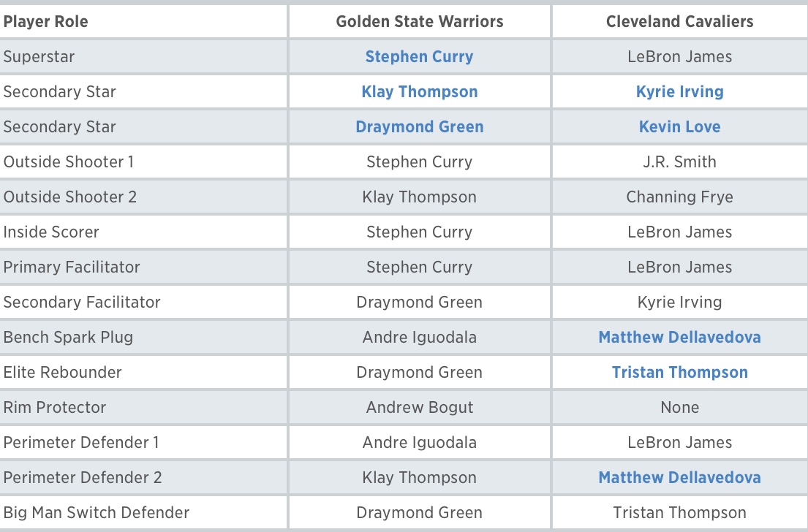The height and width of the screenshot is (532, 808).
Task: Open the Kevin Love link
Action: pos(679,127)
